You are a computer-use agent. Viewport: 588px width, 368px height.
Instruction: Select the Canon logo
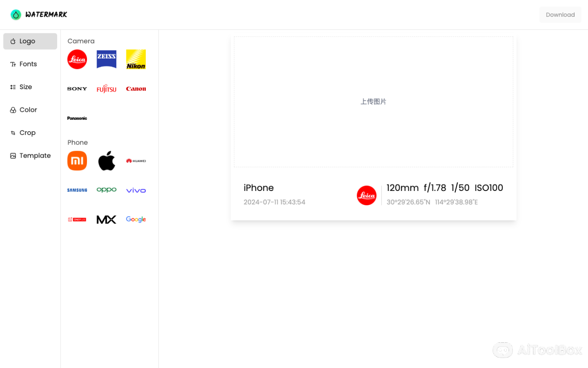tap(136, 89)
